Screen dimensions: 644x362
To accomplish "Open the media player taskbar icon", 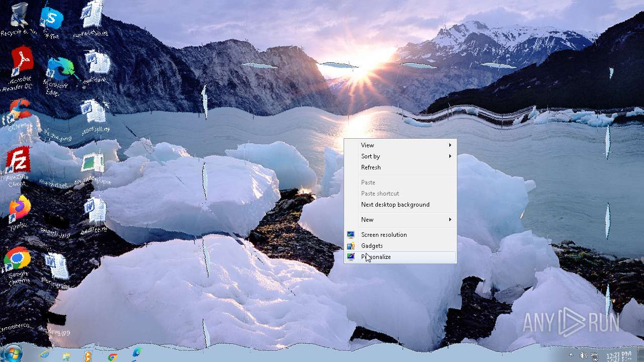I will [88, 356].
